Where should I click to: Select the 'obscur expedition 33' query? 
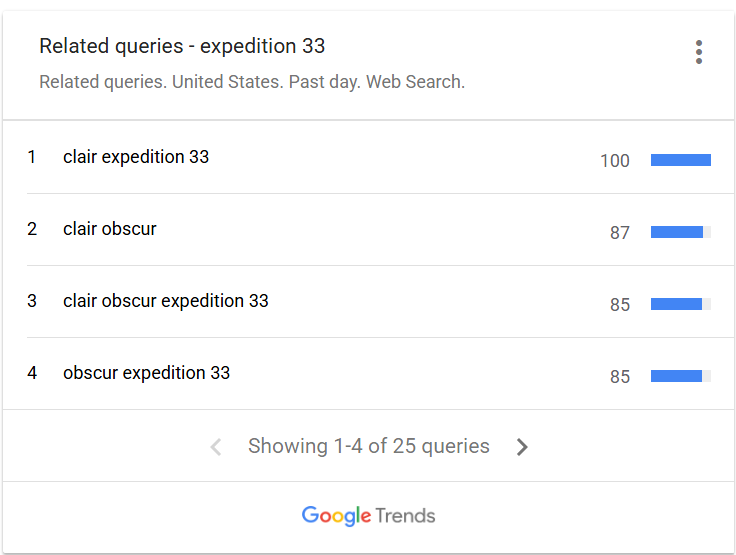(x=146, y=373)
